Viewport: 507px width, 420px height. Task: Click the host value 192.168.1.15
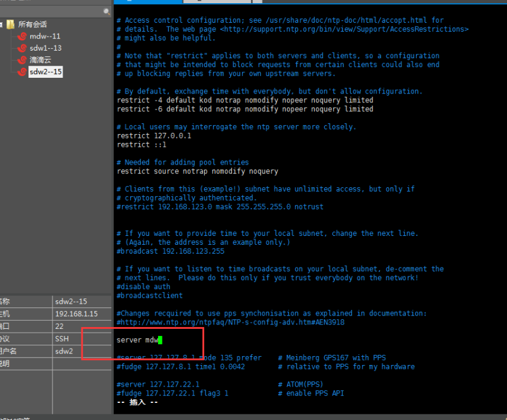76,314
